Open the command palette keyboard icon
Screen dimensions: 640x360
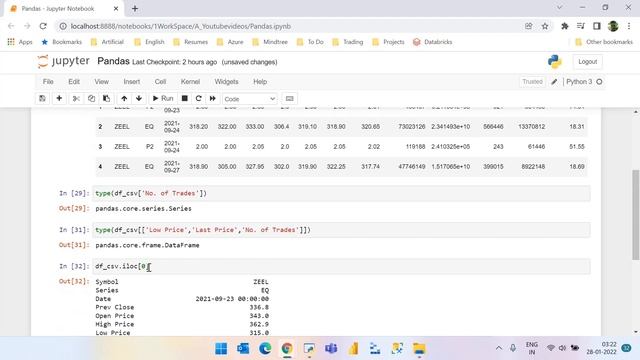click(x=289, y=98)
